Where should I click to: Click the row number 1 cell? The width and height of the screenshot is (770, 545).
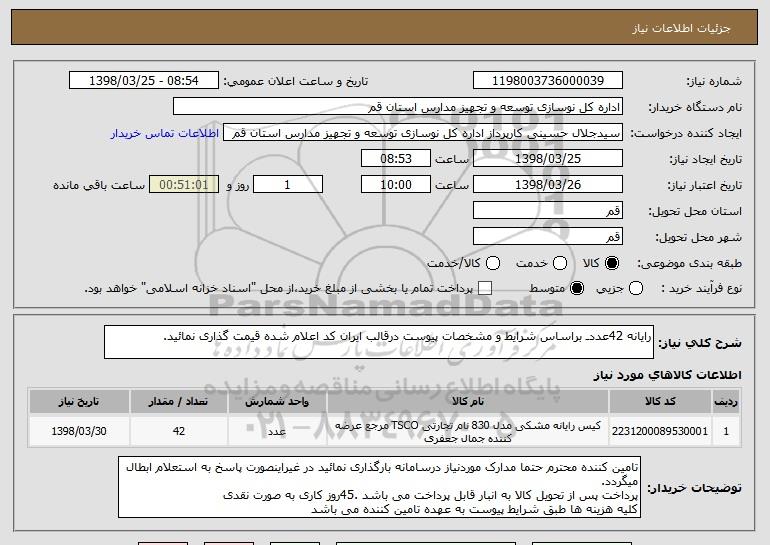point(726,431)
